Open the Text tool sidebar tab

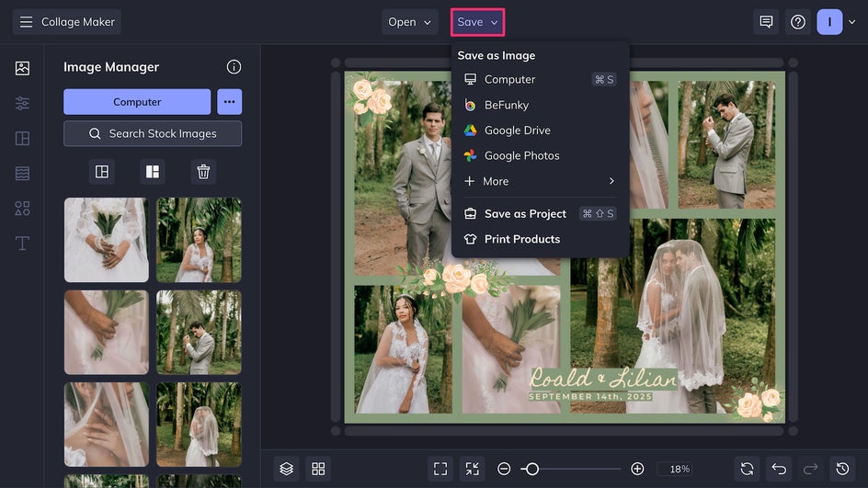[22, 243]
